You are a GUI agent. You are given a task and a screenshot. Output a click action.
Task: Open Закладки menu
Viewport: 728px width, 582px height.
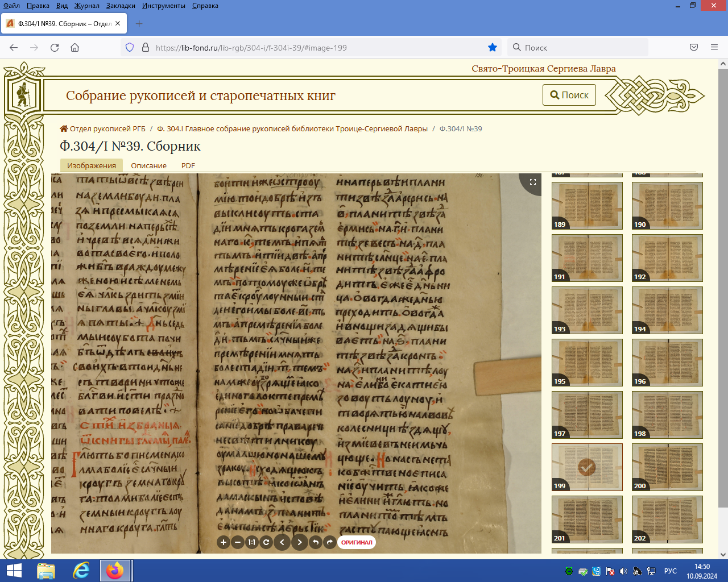(x=121, y=6)
